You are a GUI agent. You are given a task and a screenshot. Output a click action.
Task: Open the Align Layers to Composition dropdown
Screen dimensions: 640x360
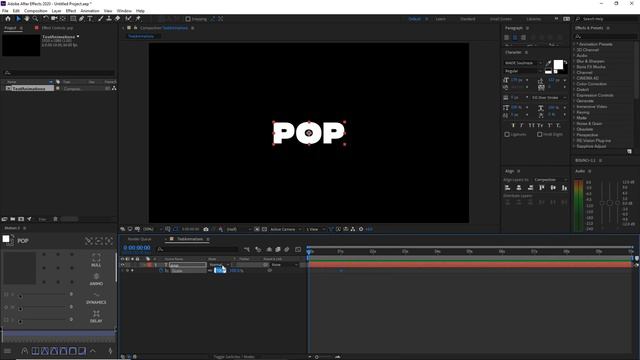551,180
